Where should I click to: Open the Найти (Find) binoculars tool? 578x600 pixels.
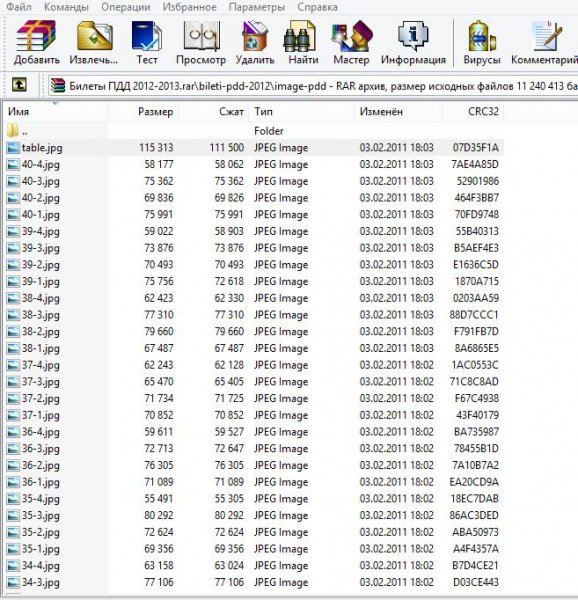tap(303, 42)
